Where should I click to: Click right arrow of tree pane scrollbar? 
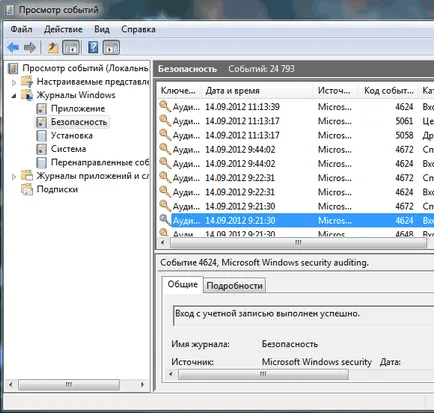pos(143,385)
